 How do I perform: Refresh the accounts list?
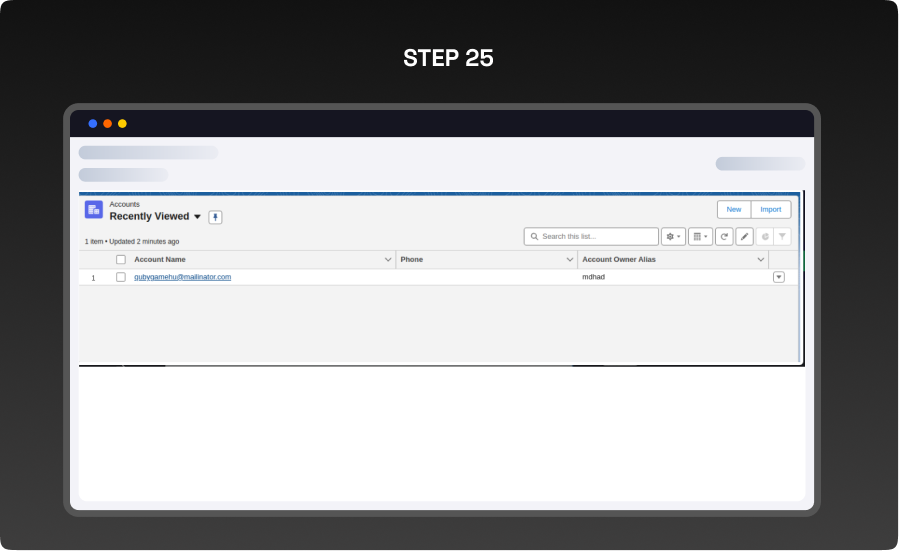[x=724, y=237]
